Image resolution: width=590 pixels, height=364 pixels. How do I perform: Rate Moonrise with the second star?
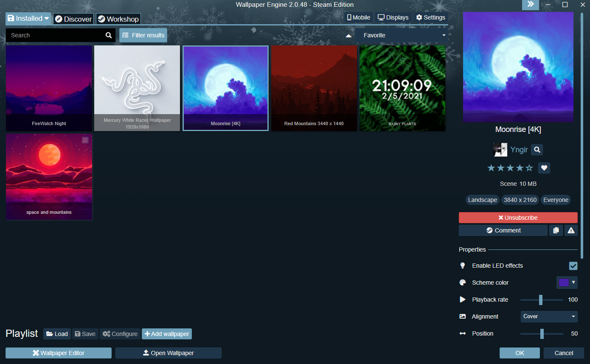point(501,168)
